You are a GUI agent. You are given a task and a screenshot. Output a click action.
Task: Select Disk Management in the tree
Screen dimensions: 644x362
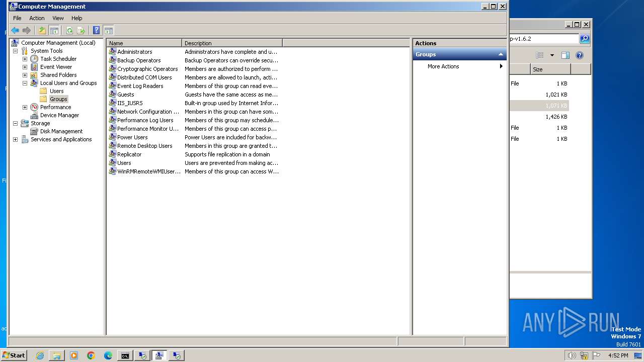coord(61,131)
